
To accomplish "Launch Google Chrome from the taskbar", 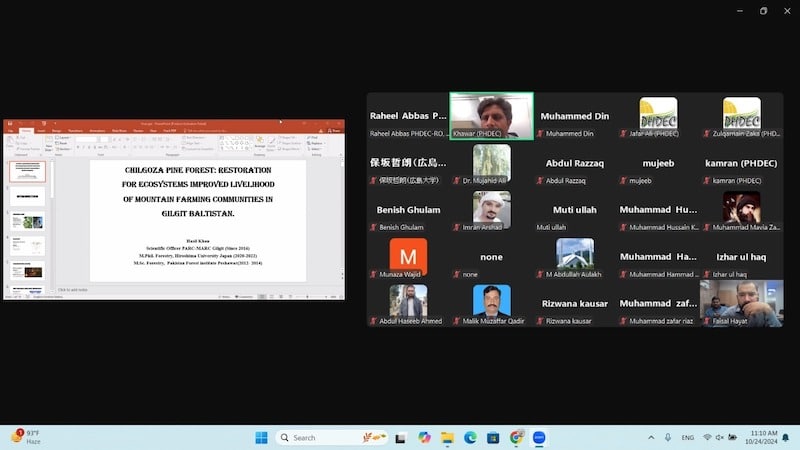I will click(x=516, y=437).
